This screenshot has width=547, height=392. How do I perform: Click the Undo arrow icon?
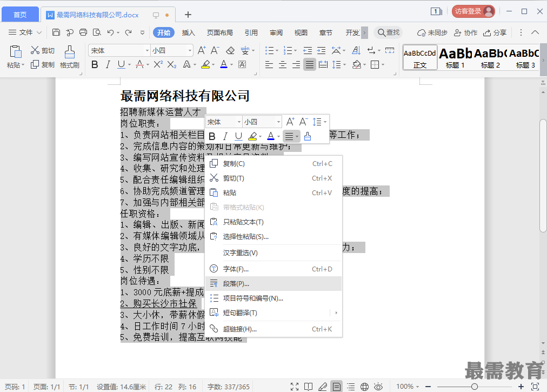111,32
